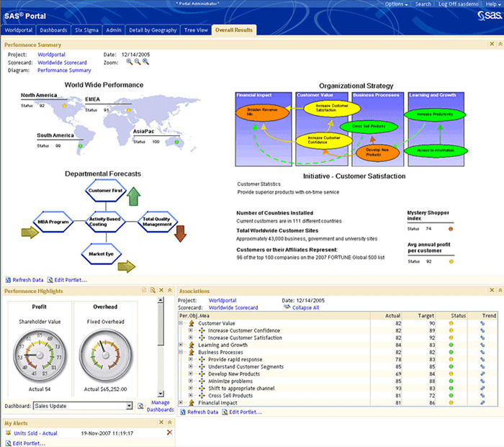
Task: Click the zoom in magnifier icon
Action: 130,62
